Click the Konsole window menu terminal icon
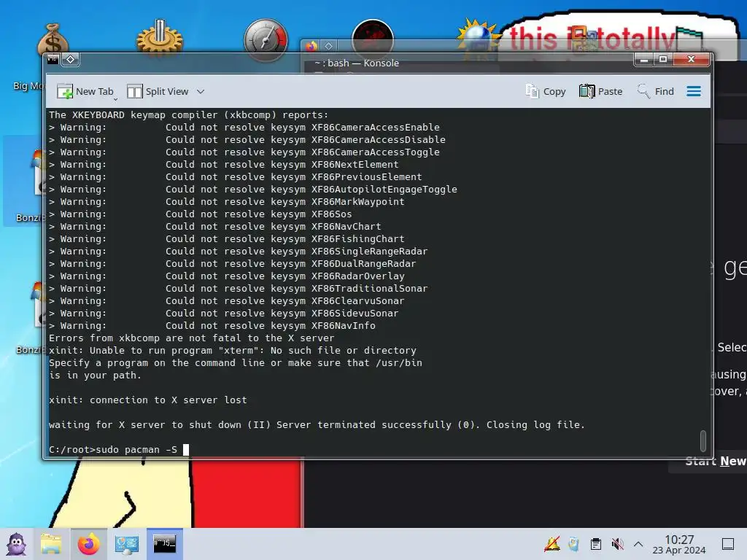Image resolution: width=747 pixels, height=560 pixels. [x=53, y=59]
